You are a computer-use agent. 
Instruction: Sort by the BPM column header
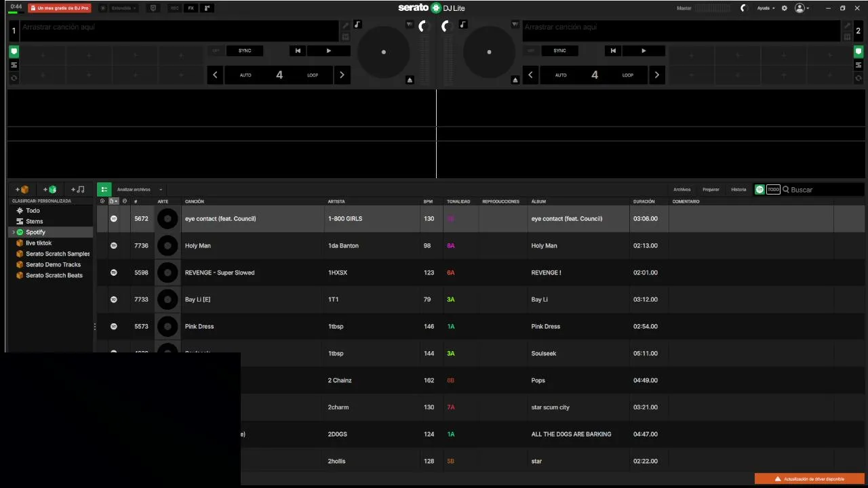pos(428,201)
